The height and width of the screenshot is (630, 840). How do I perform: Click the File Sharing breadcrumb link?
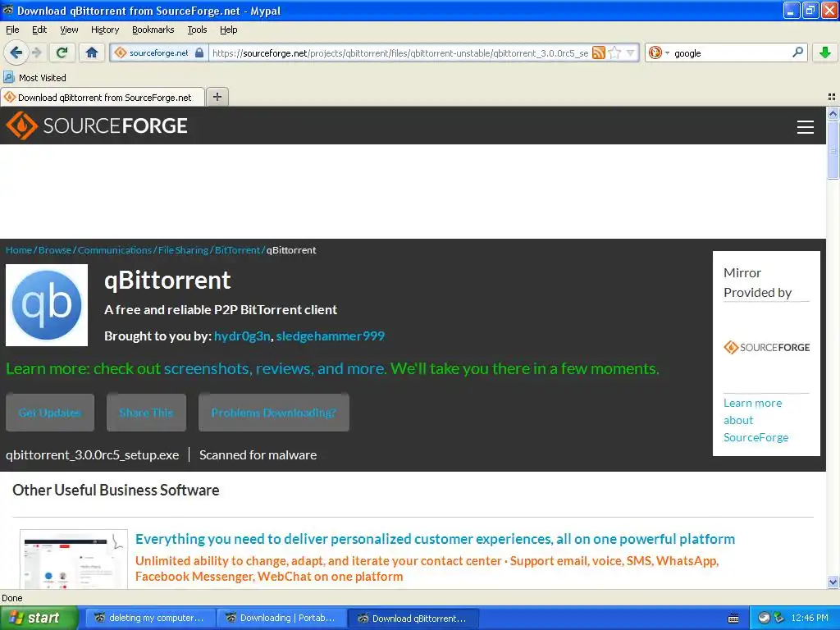coord(183,250)
